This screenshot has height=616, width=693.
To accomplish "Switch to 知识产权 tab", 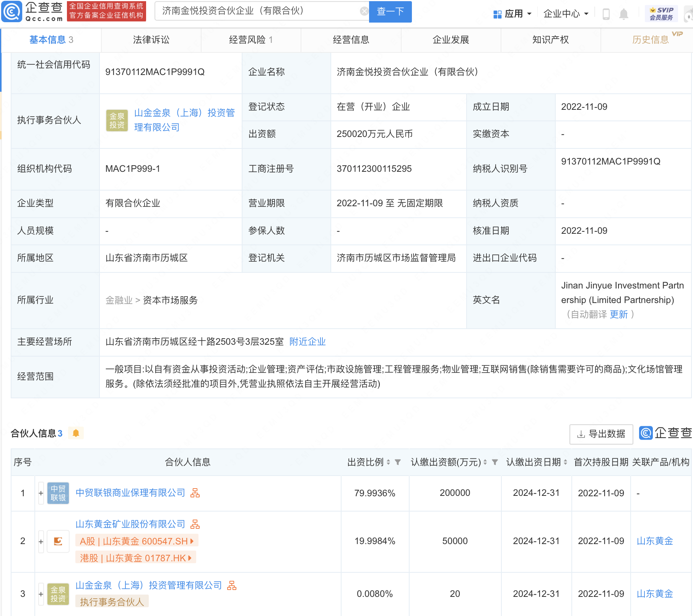I will (550, 40).
